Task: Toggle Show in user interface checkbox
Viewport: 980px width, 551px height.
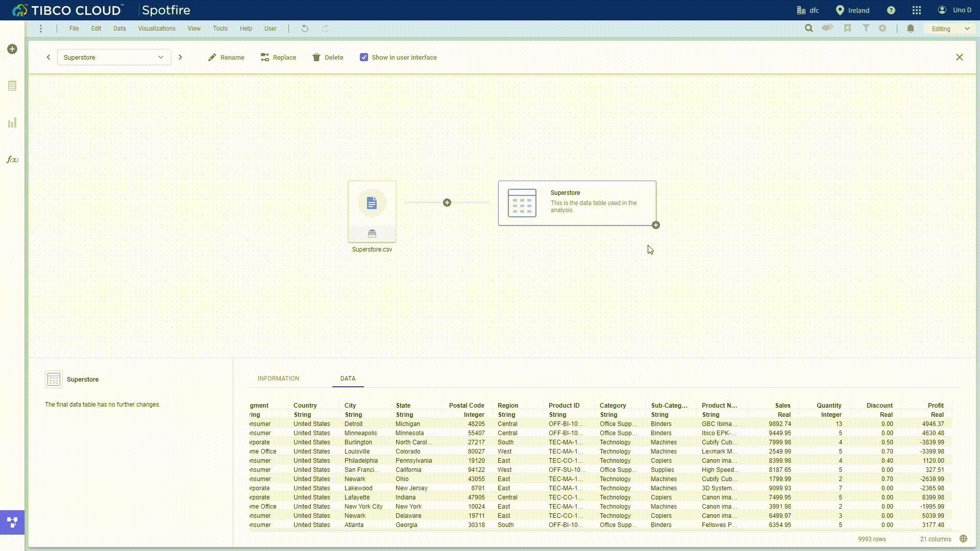Action: [364, 57]
